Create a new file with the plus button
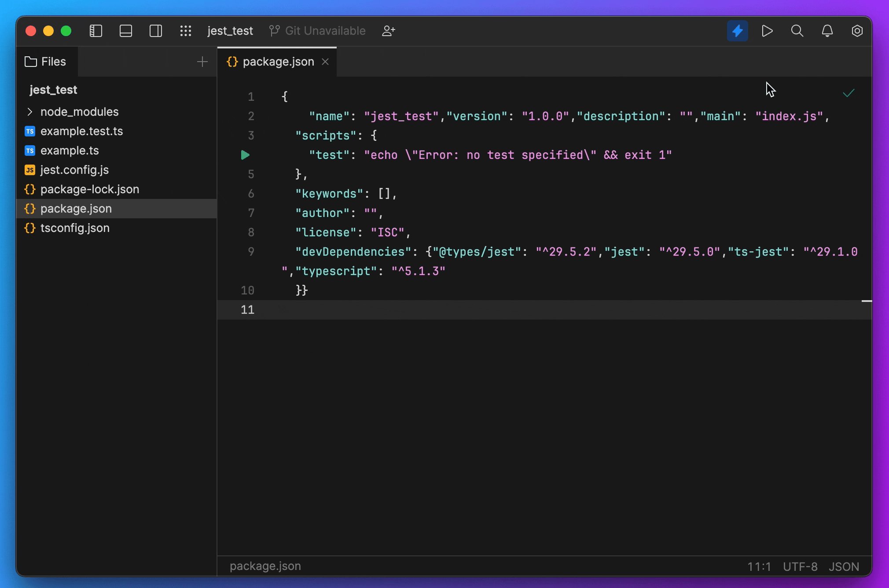Image resolution: width=889 pixels, height=588 pixels. (202, 62)
